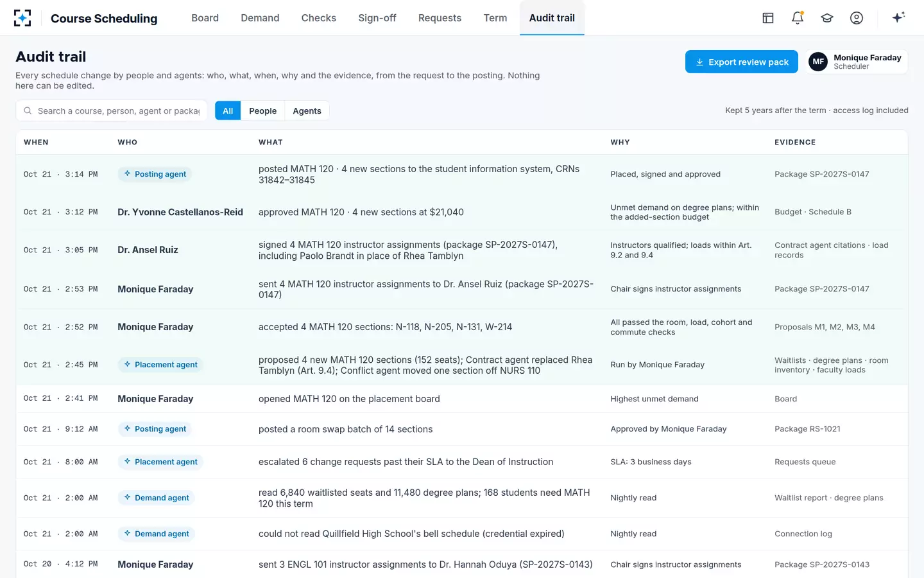Click the sparkle icon on the 9:12 AM Posting agent chip
This screenshot has height=578, width=924.
click(128, 429)
